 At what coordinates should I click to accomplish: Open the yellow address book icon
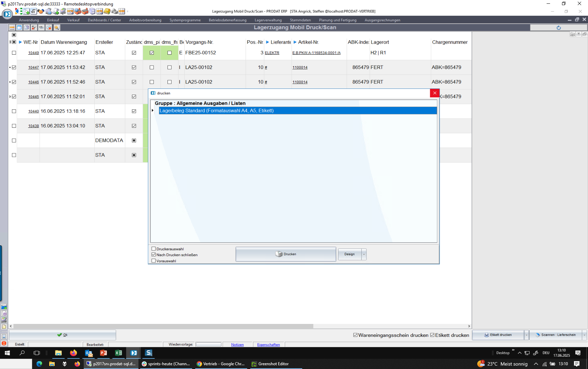107,11
